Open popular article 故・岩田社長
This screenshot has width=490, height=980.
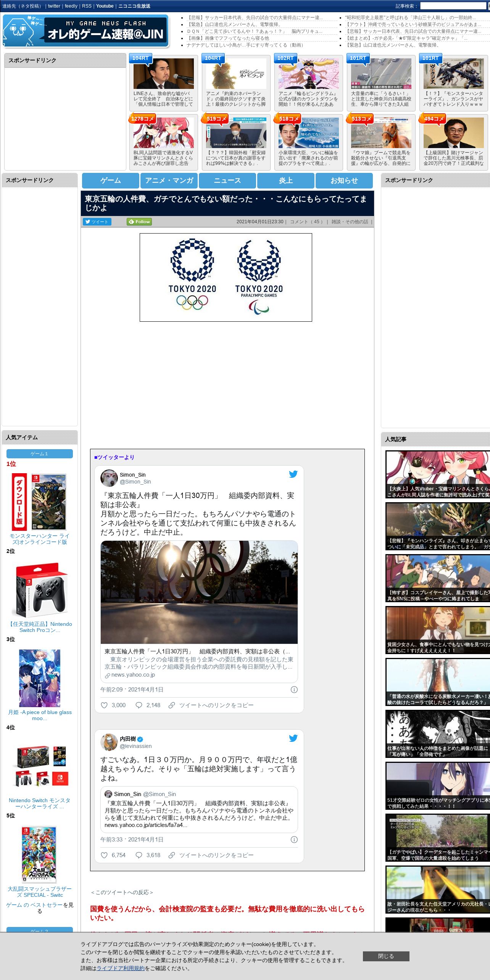coord(438,890)
